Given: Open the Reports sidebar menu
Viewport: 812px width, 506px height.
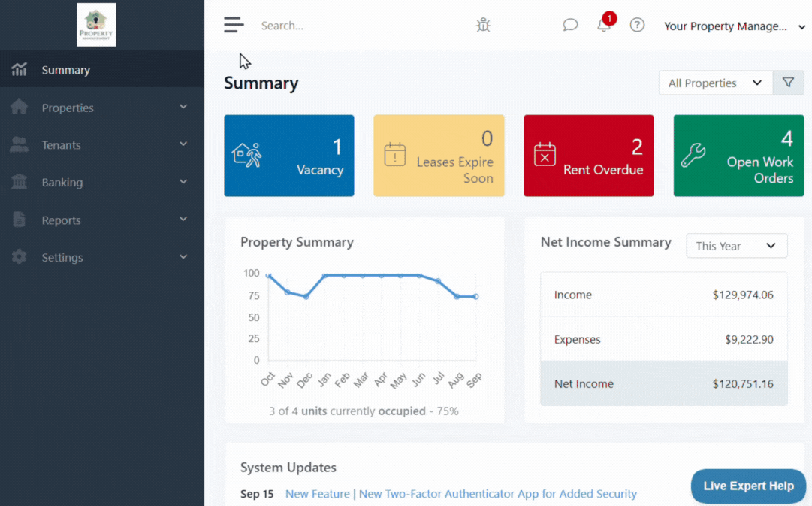Looking at the screenshot, I should [x=101, y=220].
